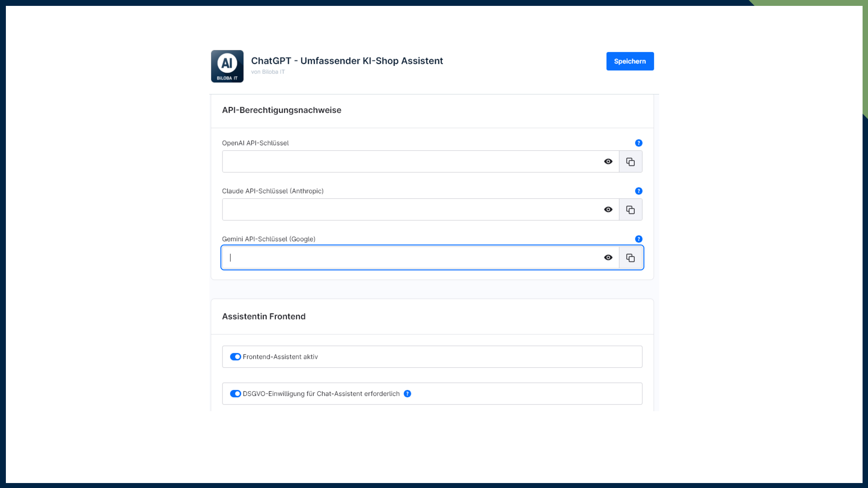Click the von Biloba IT vendor link
Screen dimensions: 868x488
click(x=268, y=72)
